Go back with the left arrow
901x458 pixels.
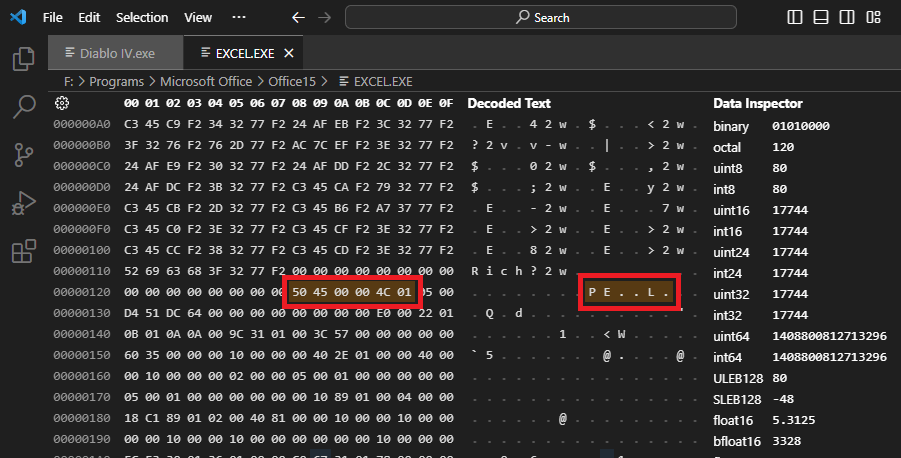point(298,18)
